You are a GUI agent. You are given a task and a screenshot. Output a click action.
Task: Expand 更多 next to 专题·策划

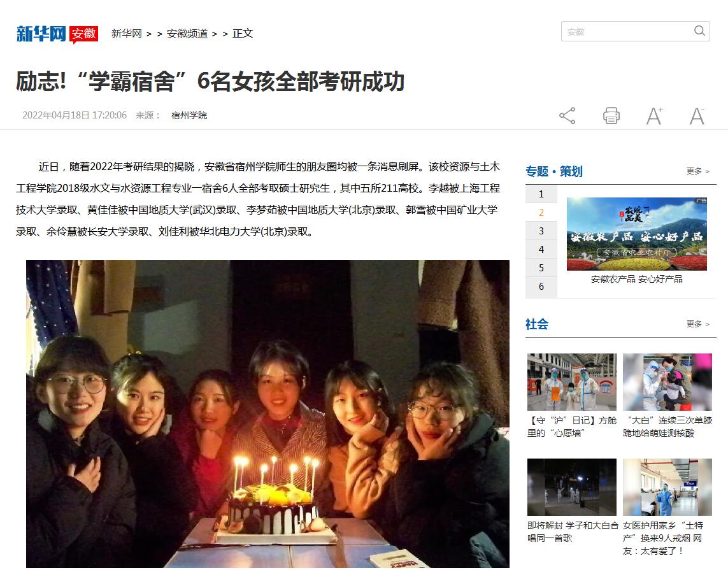coord(698,171)
